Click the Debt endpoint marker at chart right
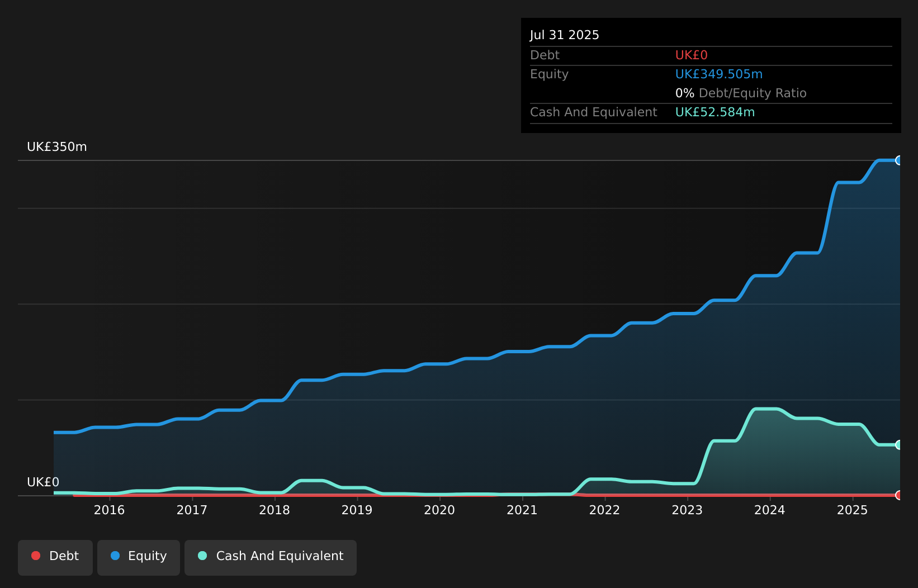The image size is (918, 588). click(900, 495)
